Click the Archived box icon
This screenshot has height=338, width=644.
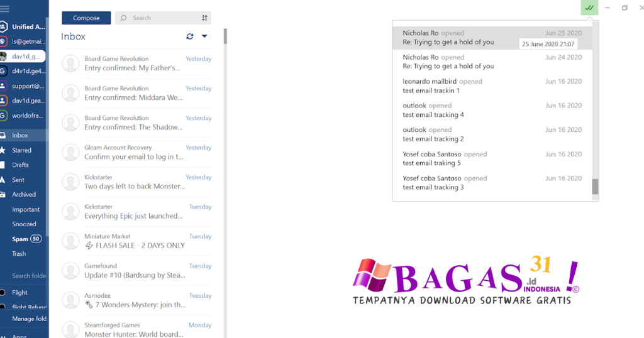[3, 194]
